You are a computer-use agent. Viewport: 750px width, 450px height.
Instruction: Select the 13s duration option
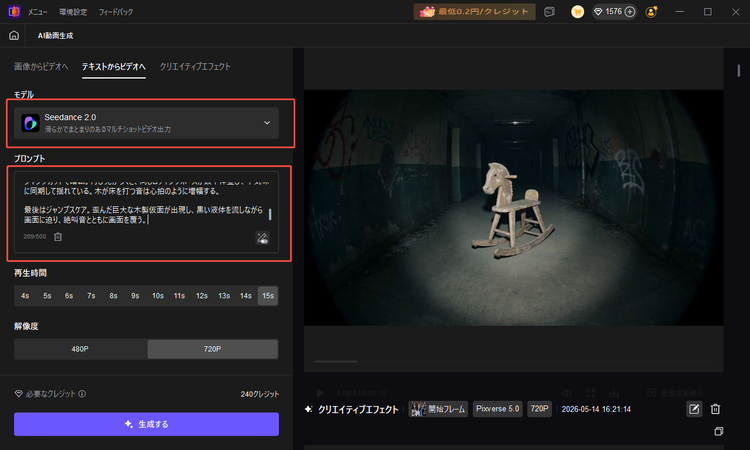(224, 296)
